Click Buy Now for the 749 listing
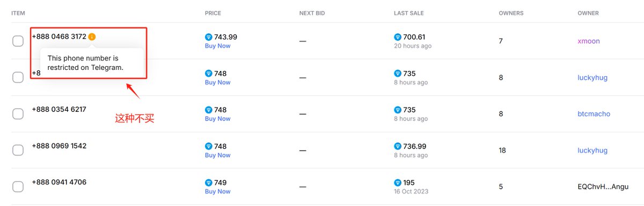Viewport: 644px width, 206px height. click(x=217, y=191)
